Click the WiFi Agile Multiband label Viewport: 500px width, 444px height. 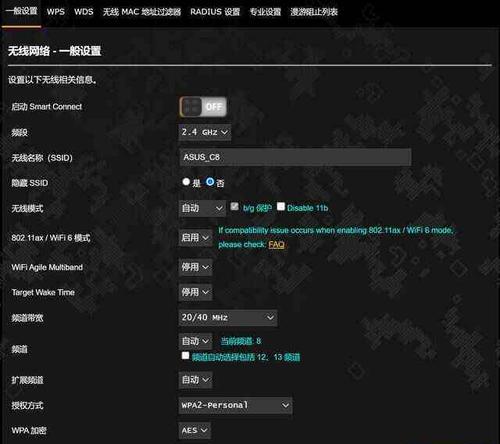(47, 267)
